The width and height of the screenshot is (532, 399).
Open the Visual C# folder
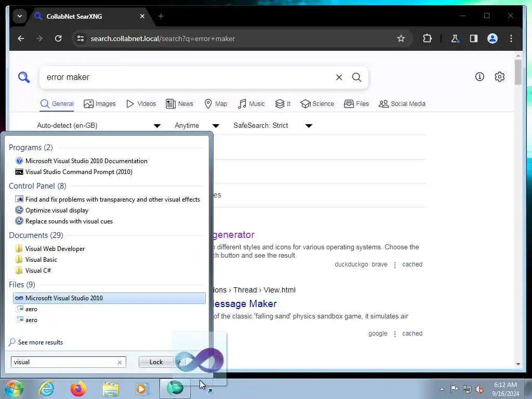[33, 270]
